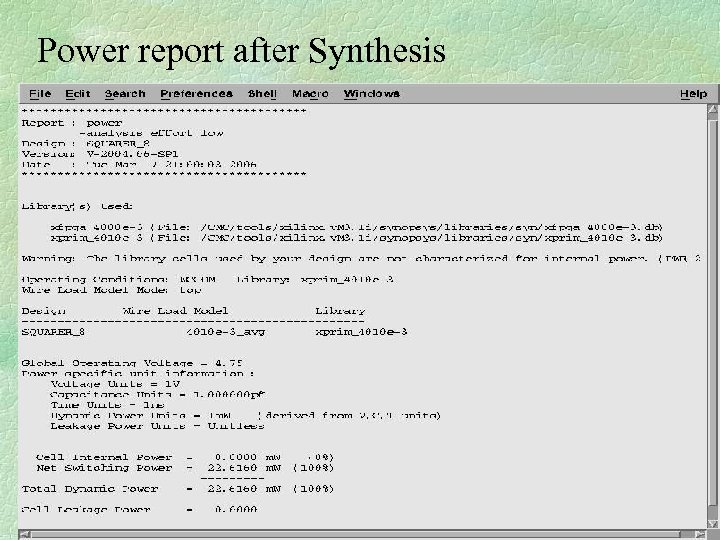The width and height of the screenshot is (720, 540).
Task: Click the SQUARER_8 design table row name
Action: coord(53,332)
